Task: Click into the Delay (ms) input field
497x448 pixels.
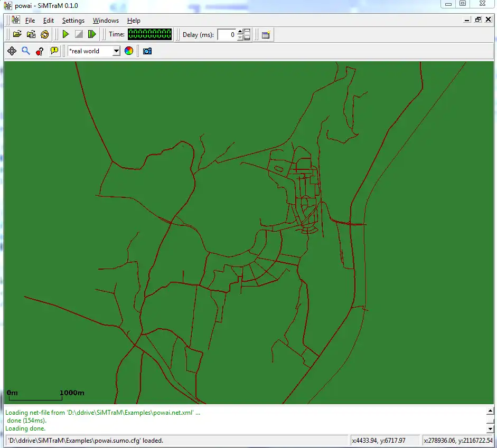Action: 227,35
